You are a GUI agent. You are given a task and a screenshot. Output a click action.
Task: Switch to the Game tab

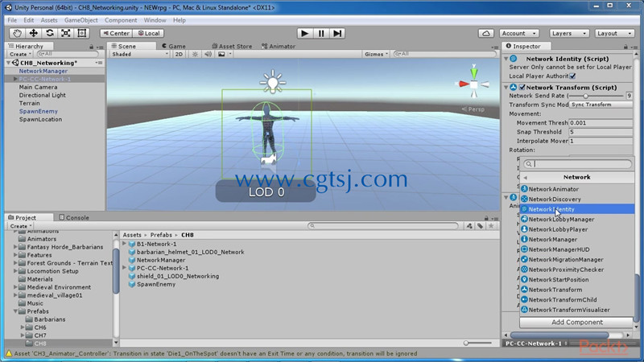point(174,47)
